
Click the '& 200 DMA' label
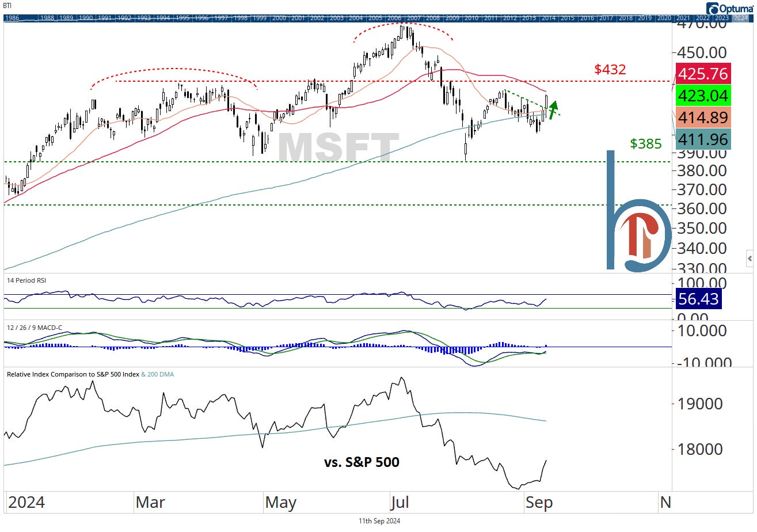pyautogui.click(x=157, y=374)
